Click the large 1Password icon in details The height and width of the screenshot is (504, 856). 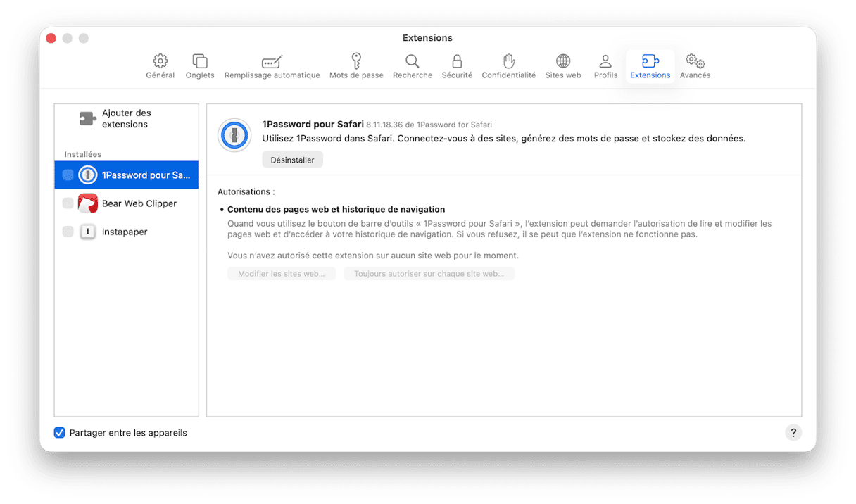234,135
